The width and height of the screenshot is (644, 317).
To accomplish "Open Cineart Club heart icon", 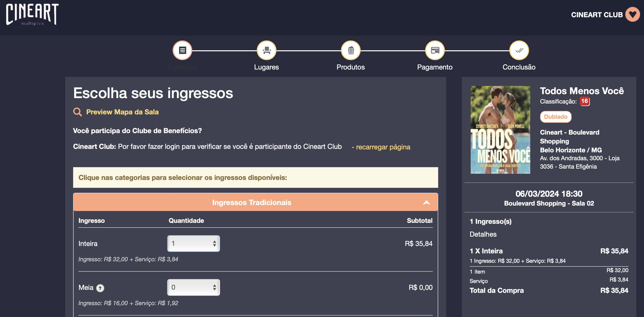I will (x=632, y=15).
